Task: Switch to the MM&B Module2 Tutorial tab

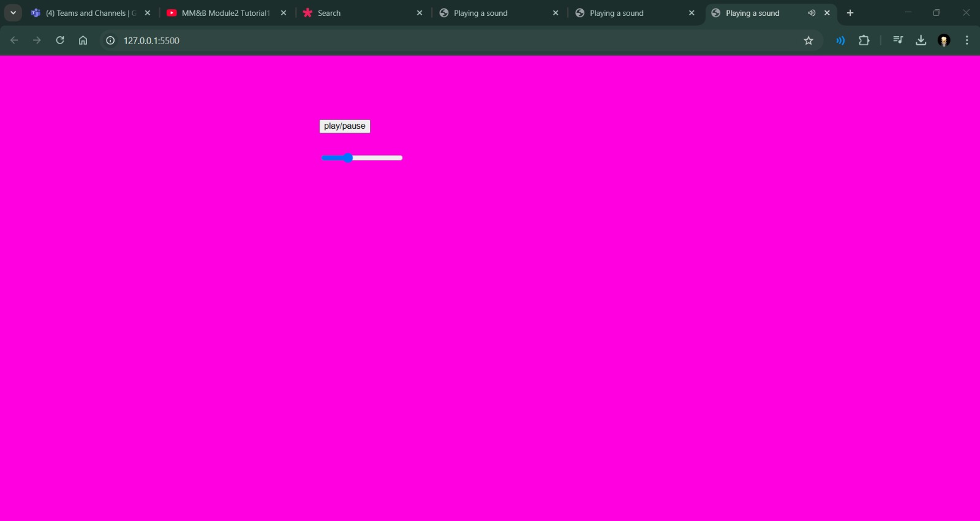Action: click(x=225, y=13)
